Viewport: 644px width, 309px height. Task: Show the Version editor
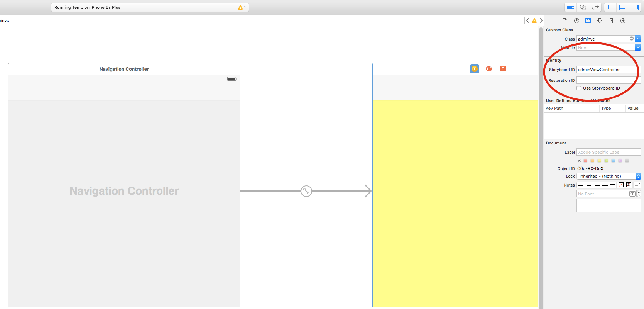pyautogui.click(x=595, y=7)
